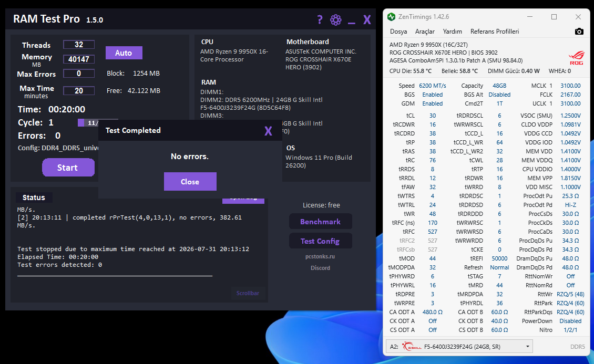Click the VSOC (SMU) value 1.2500V

click(570, 116)
